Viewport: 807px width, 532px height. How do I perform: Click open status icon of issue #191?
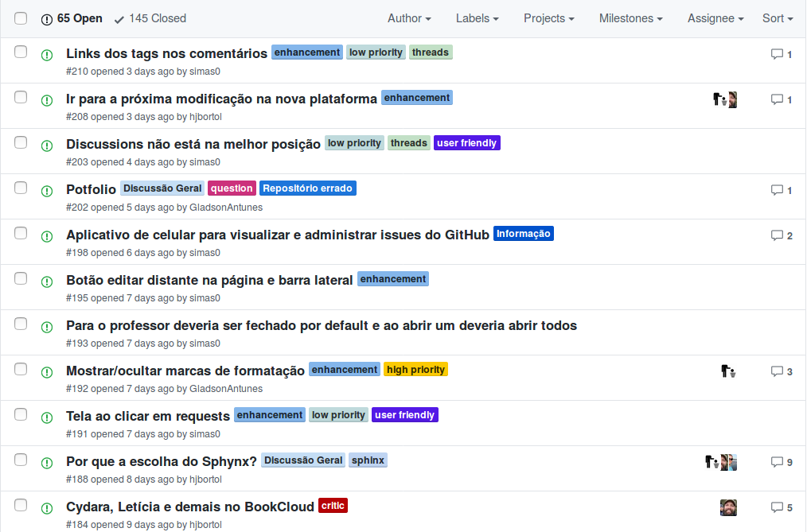pyautogui.click(x=47, y=417)
